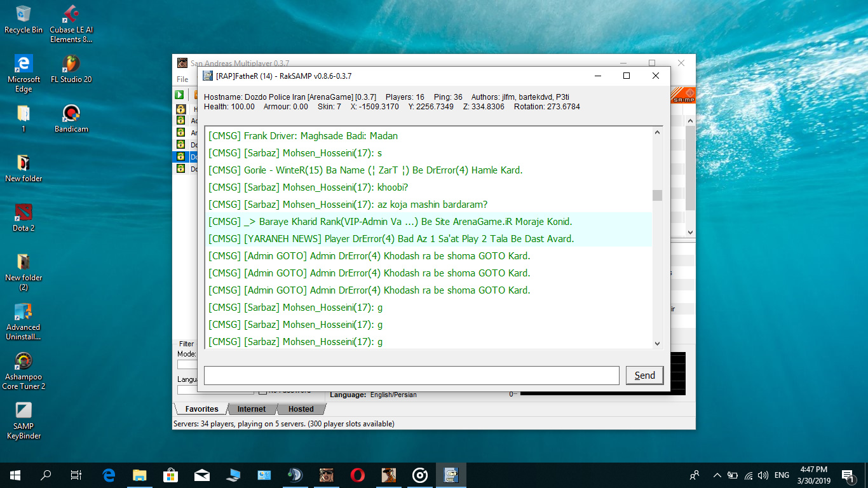Open the Mail app from taskbar
The width and height of the screenshot is (868, 488).
[x=202, y=475]
